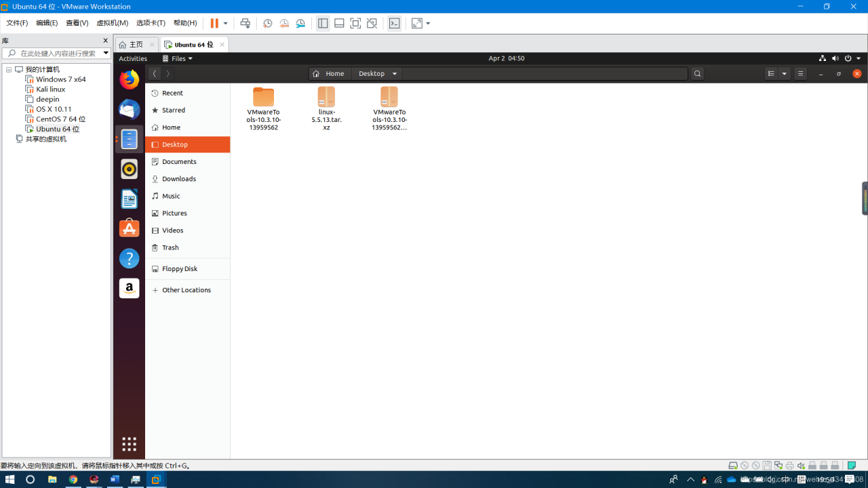Viewport: 868px width, 488px height.
Task: Open the Desktop path dropdown
Action: tap(395, 73)
